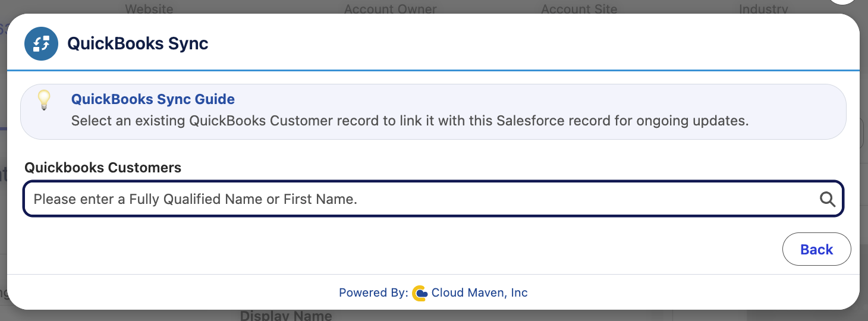Click the guide instructions about linking records
868x321 pixels.
click(x=410, y=121)
